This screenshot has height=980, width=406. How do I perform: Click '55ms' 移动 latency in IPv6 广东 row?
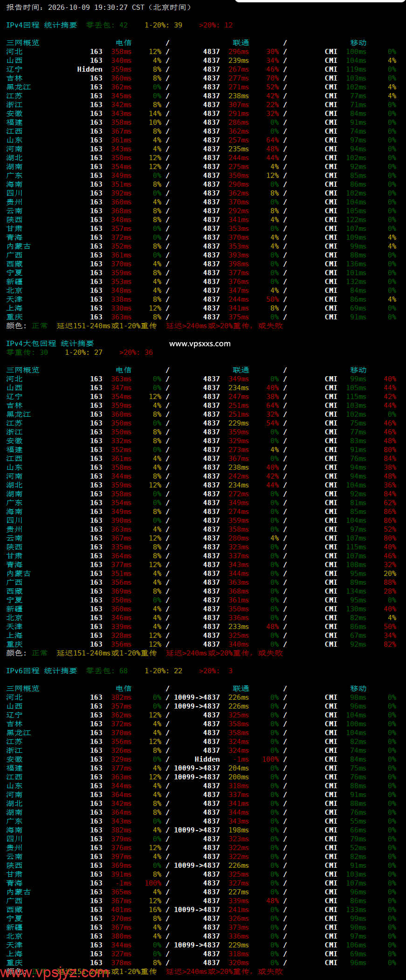(358, 821)
